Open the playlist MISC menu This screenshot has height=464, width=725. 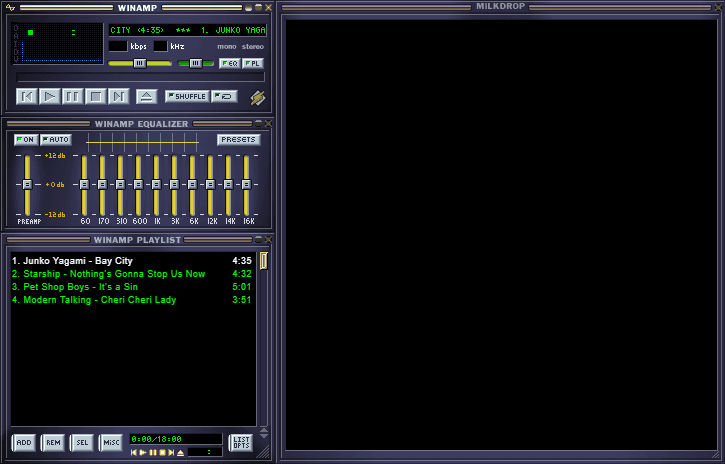(111, 443)
